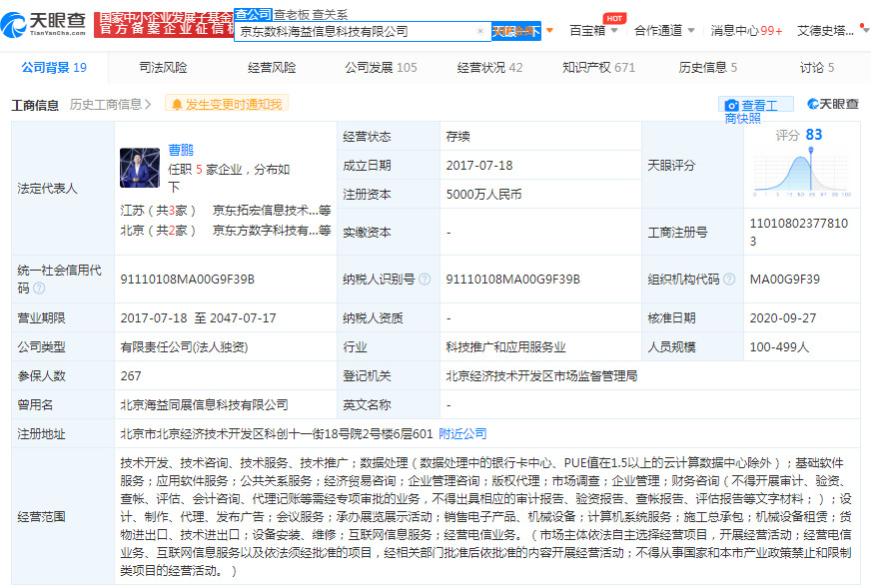This screenshot has width=871, height=588.
Task: Open the 京东拓宏信息技术 company link
Action: coord(272,211)
